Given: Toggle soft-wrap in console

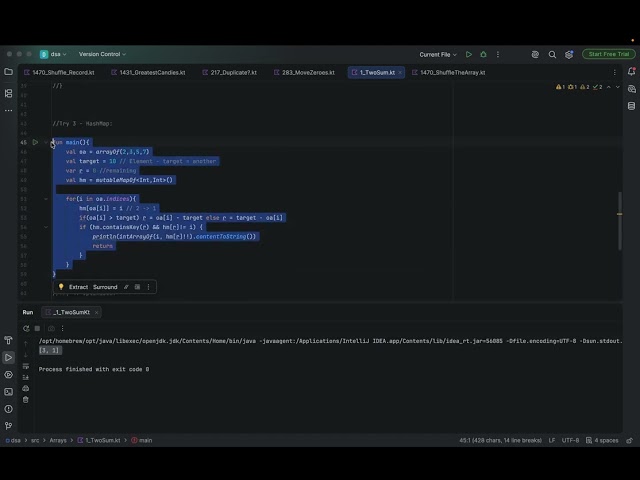Looking at the screenshot, I should point(26,366).
